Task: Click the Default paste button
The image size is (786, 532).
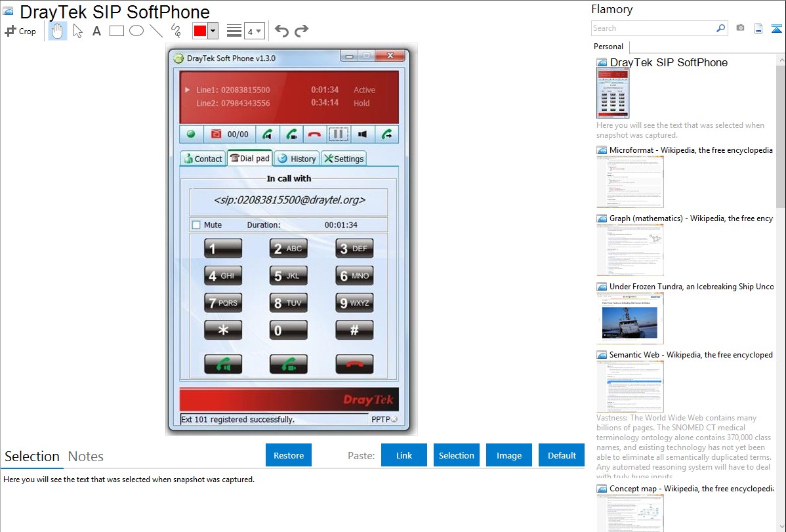Action: pyautogui.click(x=562, y=455)
